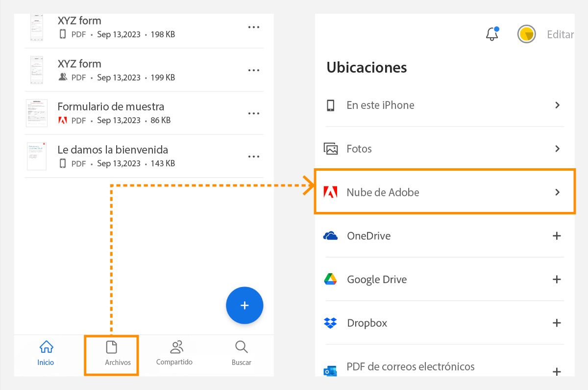
Task: Click the Editar link
Action: pos(560,34)
